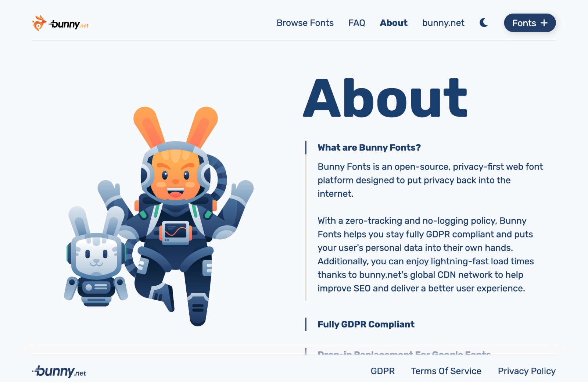Screen dimensions: 588x382
Task: Open Browse Fonts page
Action: tap(305, 23)
